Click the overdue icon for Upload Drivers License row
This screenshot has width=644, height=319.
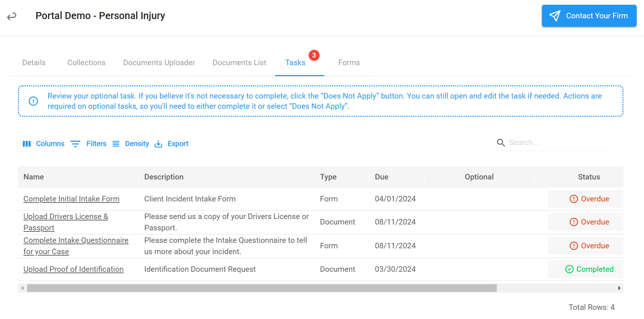[574, 222]
